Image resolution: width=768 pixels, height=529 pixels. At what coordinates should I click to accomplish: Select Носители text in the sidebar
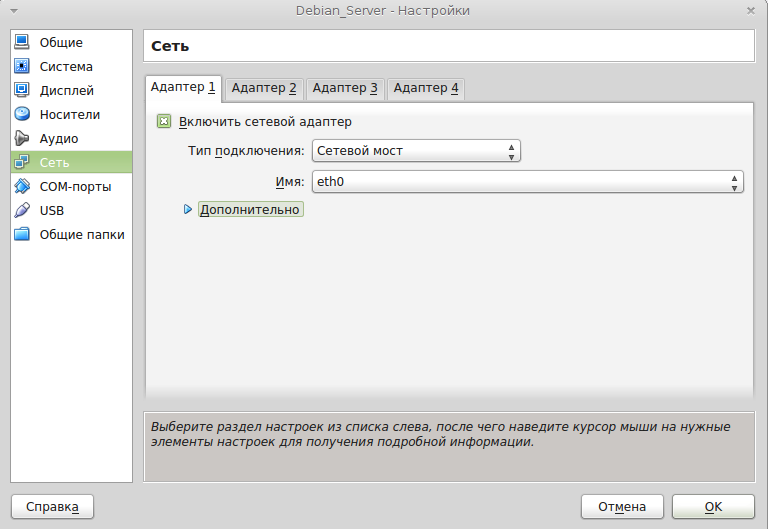[70, 115]
